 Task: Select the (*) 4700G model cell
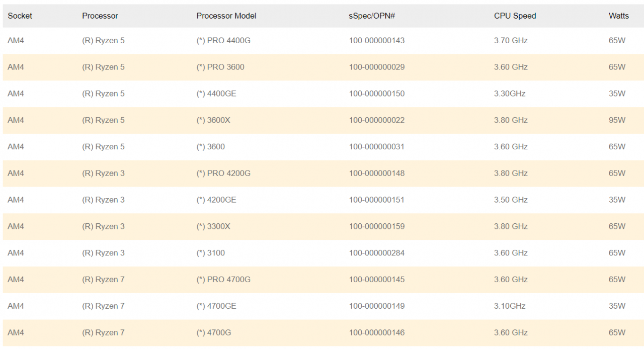tap(214, 333)
